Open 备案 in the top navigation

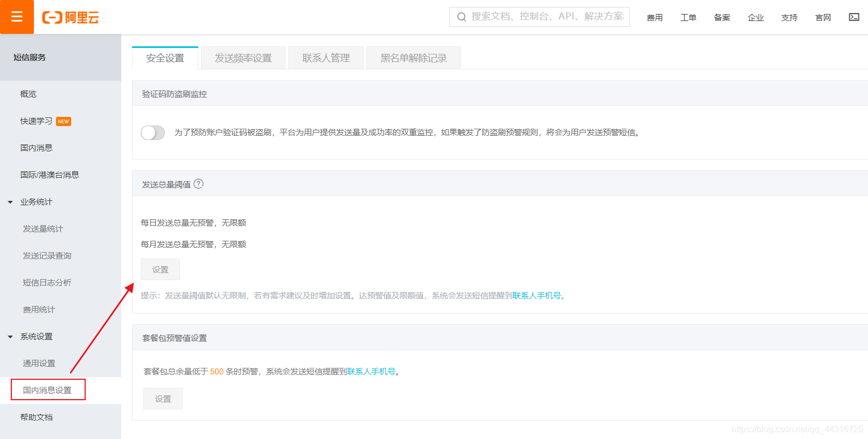coord(722,18)
